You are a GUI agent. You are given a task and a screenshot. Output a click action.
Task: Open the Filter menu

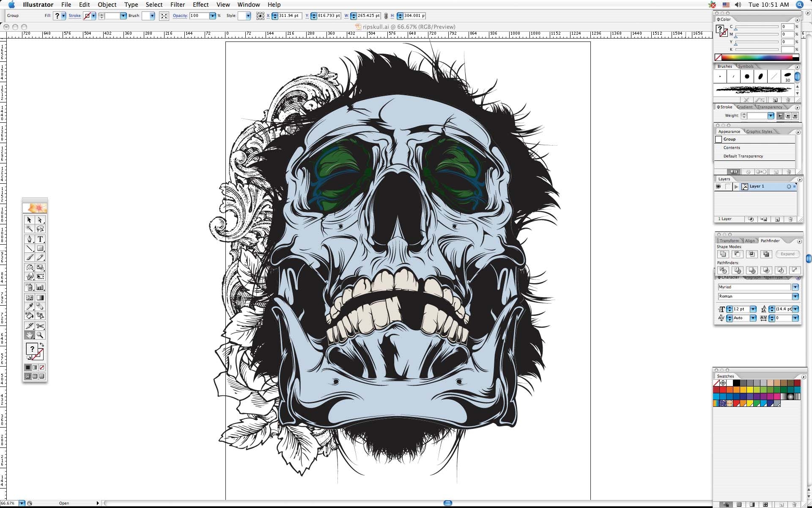178,5
